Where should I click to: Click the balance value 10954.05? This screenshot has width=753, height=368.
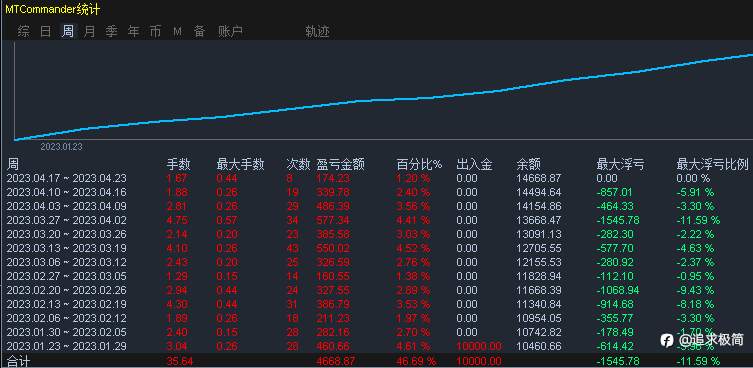(538, 318)
